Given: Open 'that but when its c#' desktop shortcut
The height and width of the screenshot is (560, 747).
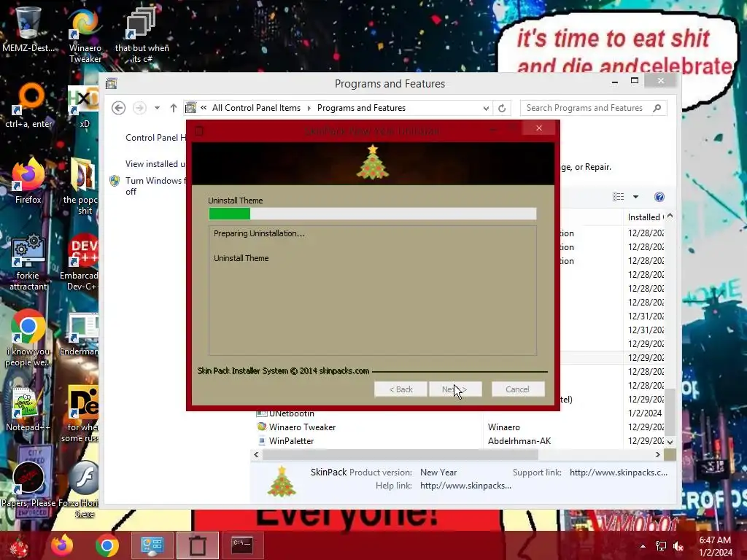Looking at the screenshot, I should (x=142, y=34).
